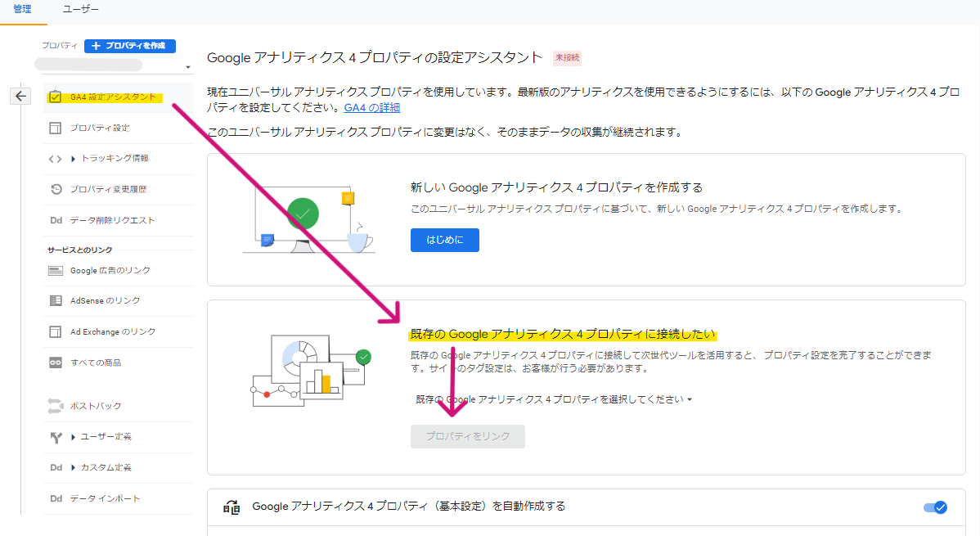This screenshot has width=980, height=536.
Task: Click the auto-create GA4 property section icon
Action: coord(232,507)
